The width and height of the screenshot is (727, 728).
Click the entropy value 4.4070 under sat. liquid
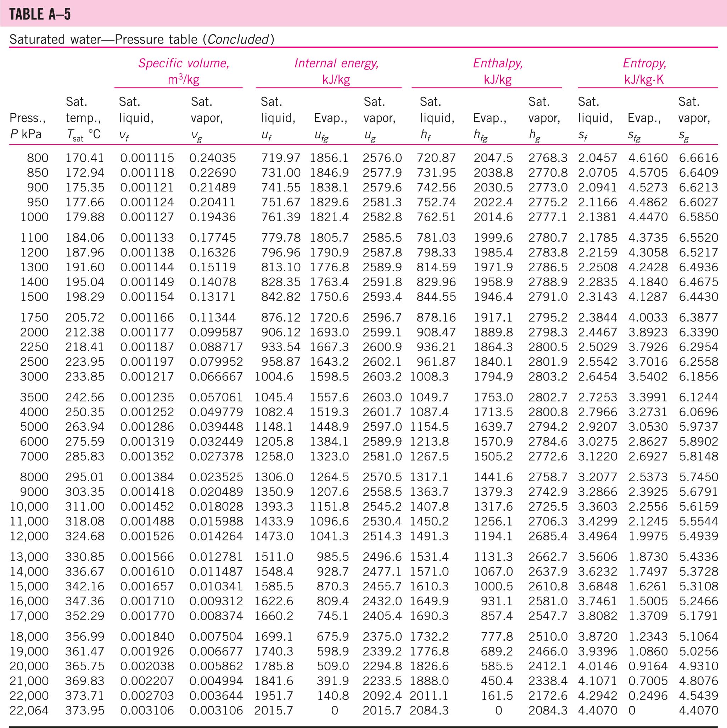pos(597,711)
